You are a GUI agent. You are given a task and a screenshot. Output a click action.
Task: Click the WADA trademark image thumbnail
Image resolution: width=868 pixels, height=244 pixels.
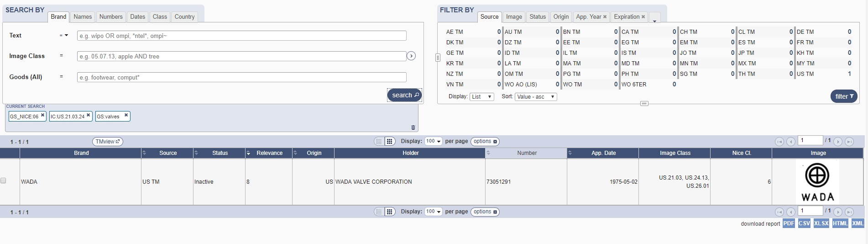click(817, 182)
